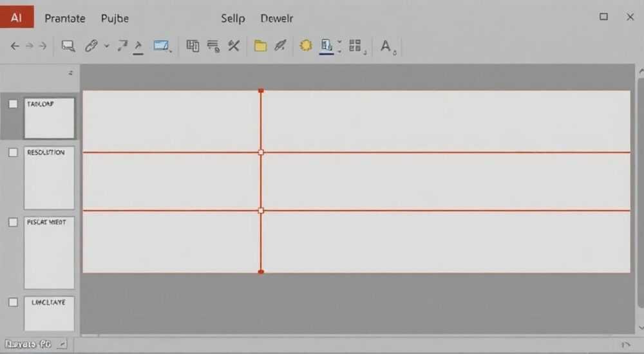Close the window
The image size is (644, 354).
(630, 17)
